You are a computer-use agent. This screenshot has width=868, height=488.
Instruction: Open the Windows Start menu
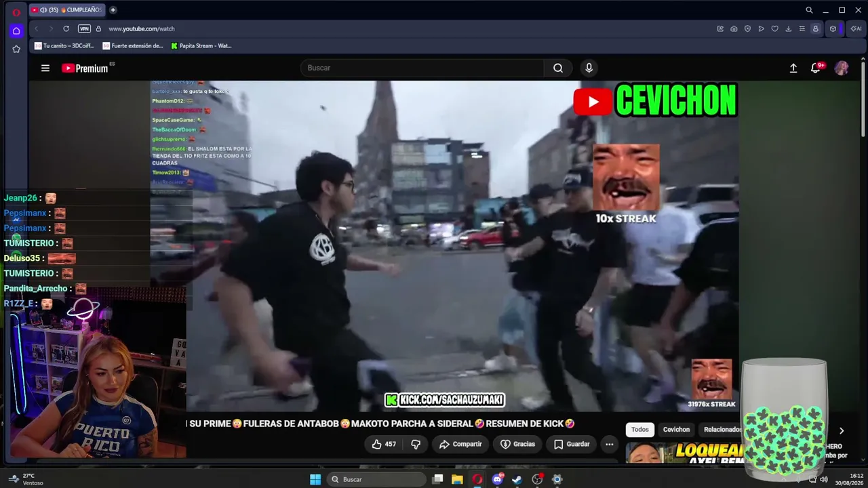(315, 479)
